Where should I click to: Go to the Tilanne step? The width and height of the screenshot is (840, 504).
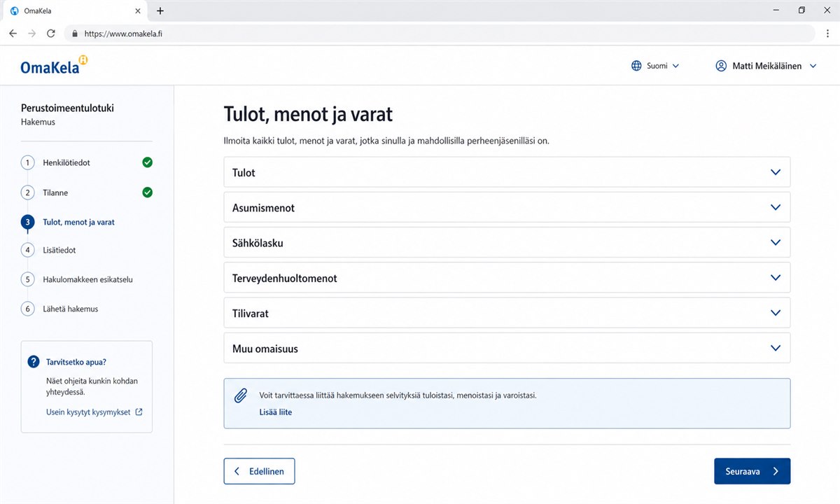[55, 192]
